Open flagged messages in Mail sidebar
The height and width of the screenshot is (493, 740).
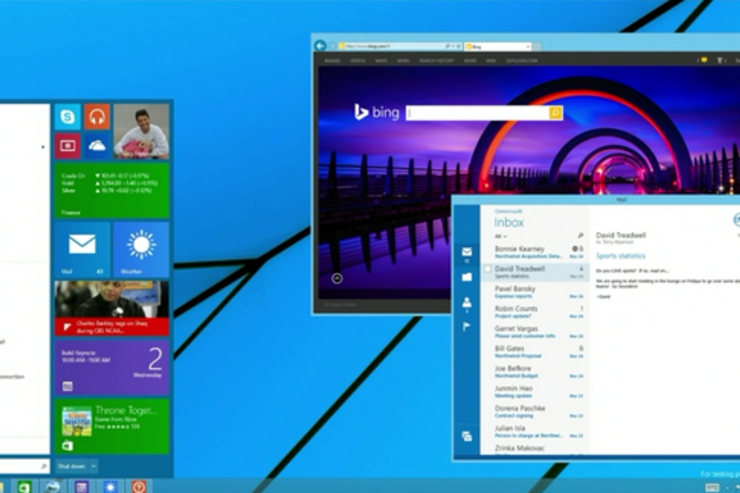tap(466, 326)
